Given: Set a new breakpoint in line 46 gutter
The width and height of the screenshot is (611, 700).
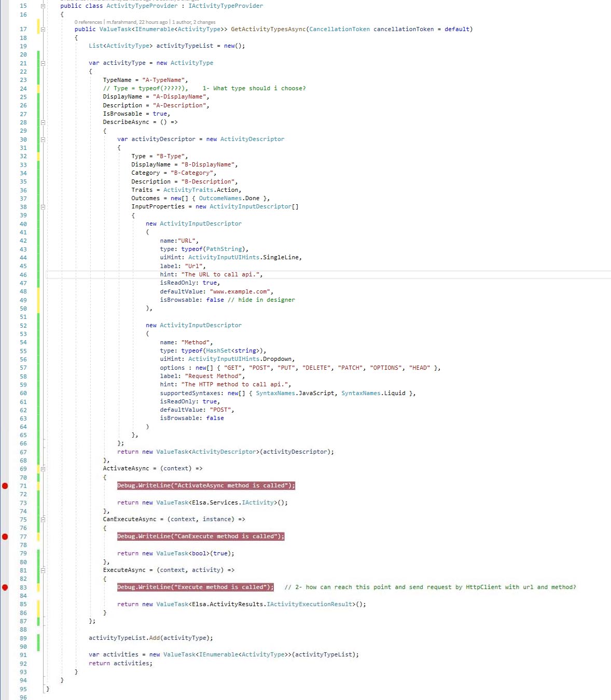Looking at the screenshot, I should 5,274.
